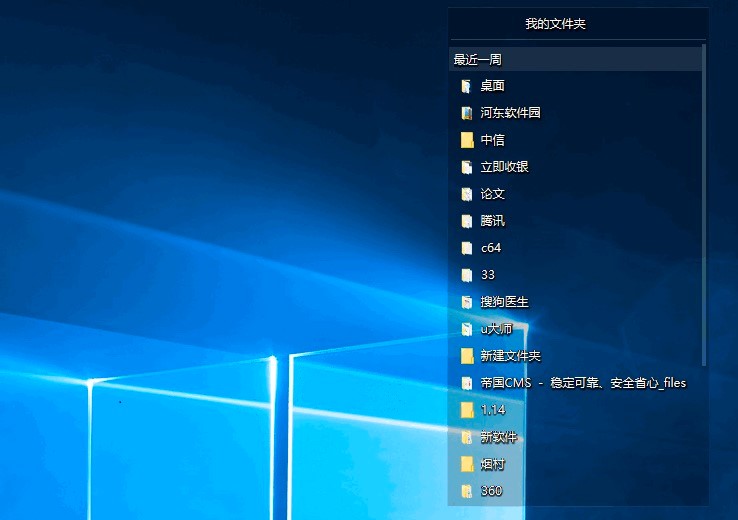Click the 论文 folder icon
This screenshot has height=520, width=738.
(466, 194)
